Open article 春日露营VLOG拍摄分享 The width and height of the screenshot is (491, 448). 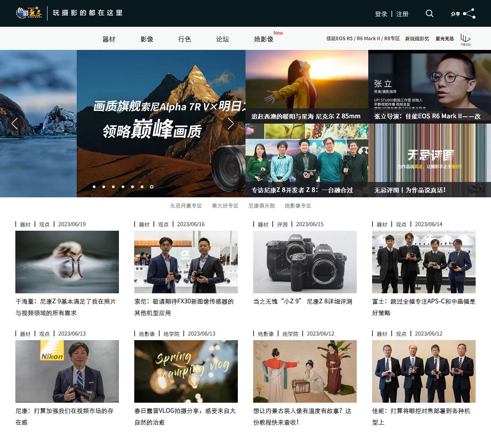pos(185,417)
